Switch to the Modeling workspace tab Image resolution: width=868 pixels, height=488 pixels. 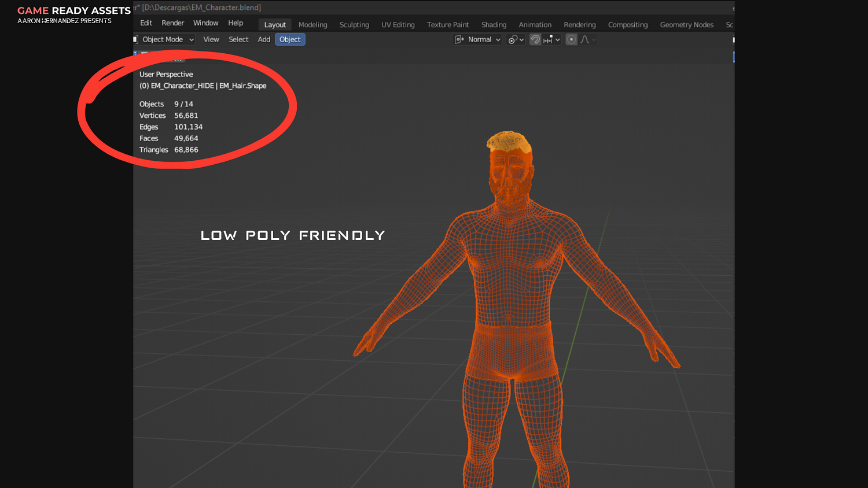[312, 25]
